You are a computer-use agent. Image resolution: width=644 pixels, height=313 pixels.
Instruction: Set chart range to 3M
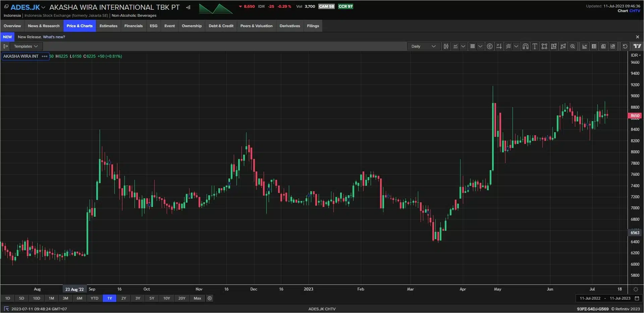65,298
